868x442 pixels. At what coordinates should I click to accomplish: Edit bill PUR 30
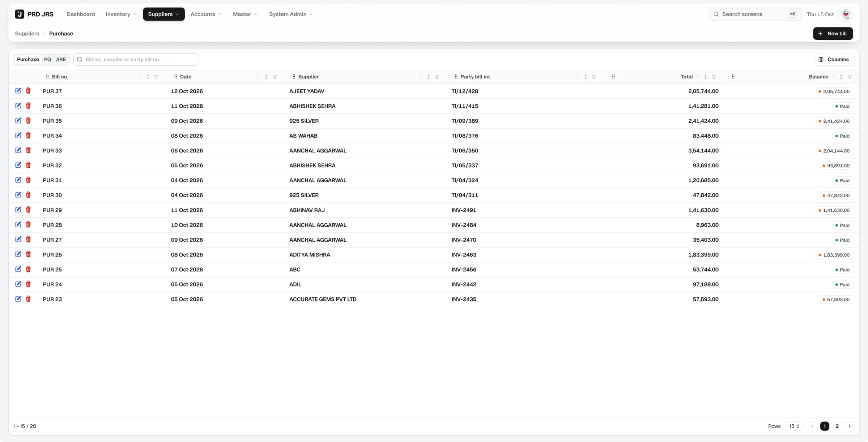click(x=18, y=194)
